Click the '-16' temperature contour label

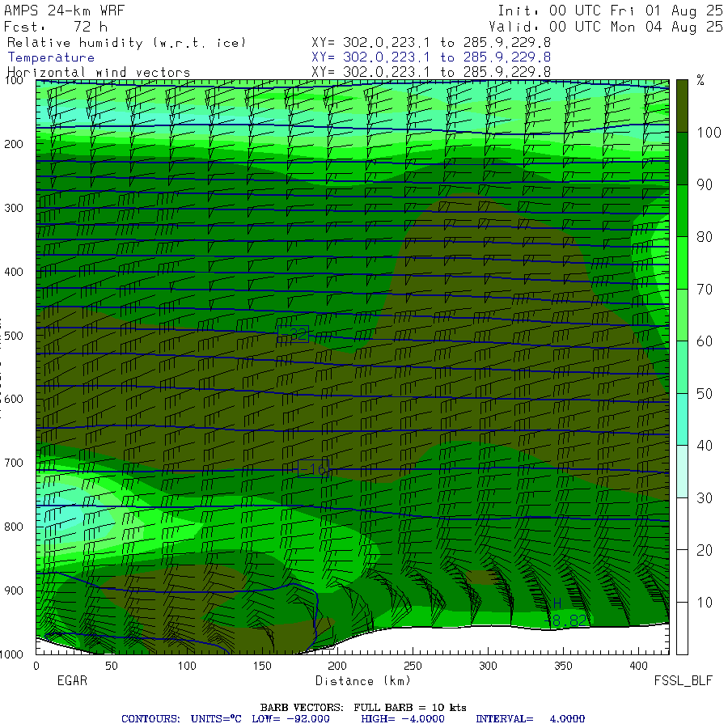[313, 469]
